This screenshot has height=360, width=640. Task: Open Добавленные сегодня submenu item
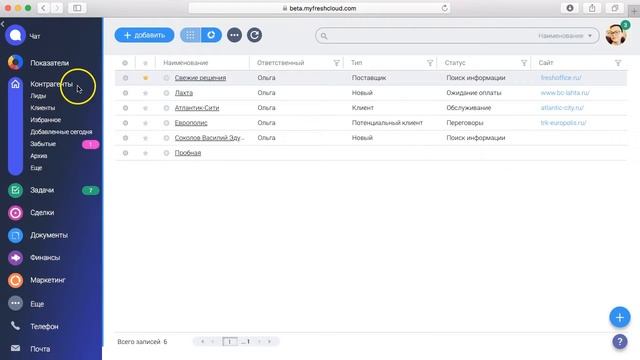coord(61,132)
